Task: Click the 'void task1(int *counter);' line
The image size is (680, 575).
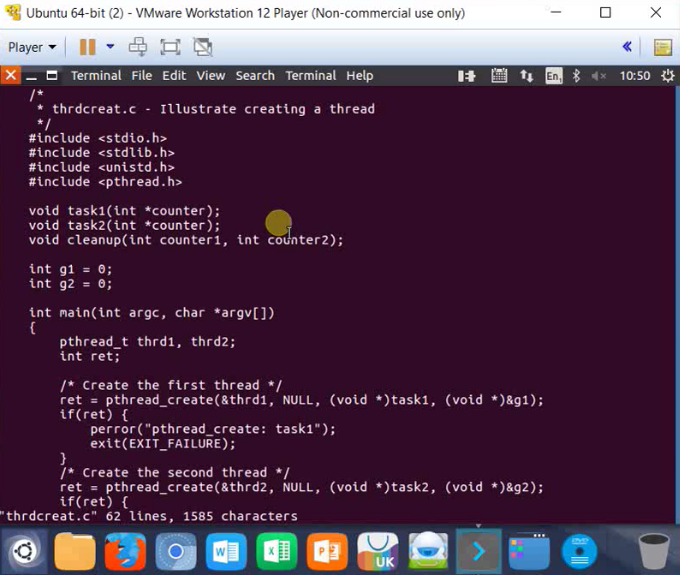Action: (124, 211)
